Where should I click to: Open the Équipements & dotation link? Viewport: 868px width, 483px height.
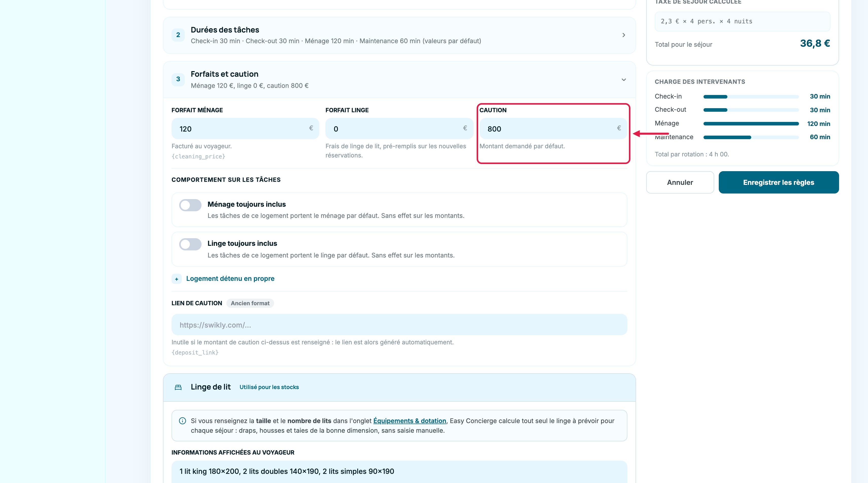[x=409, y=421]
